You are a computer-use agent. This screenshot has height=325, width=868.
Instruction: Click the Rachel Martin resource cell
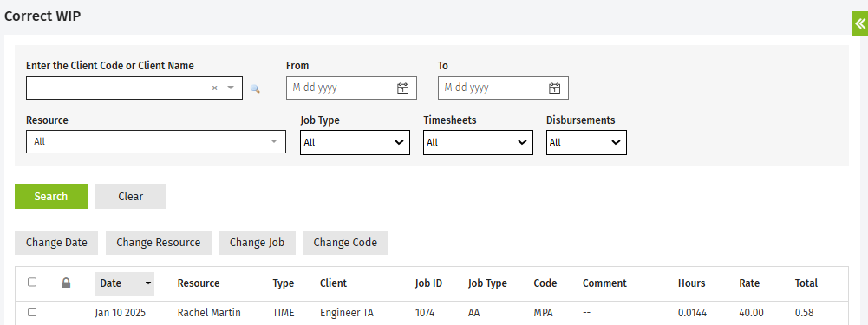(x=209, y=313)
